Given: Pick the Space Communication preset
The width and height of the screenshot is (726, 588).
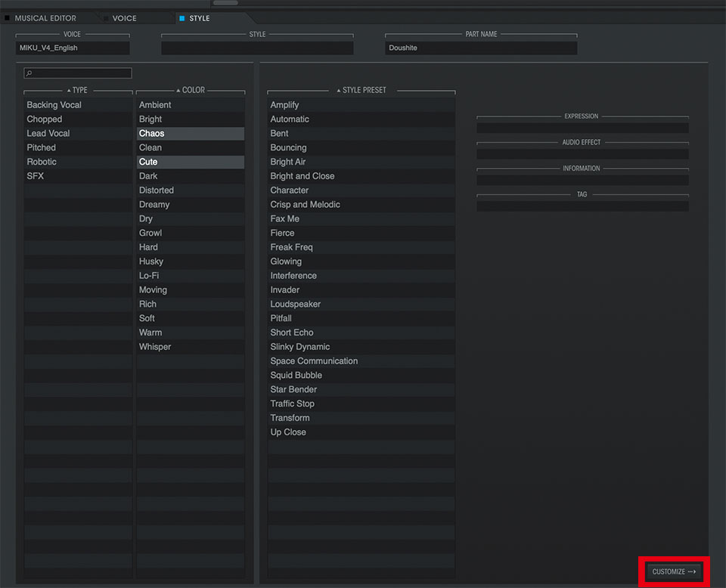Looking at the screenshot, I should pos(361,361).
